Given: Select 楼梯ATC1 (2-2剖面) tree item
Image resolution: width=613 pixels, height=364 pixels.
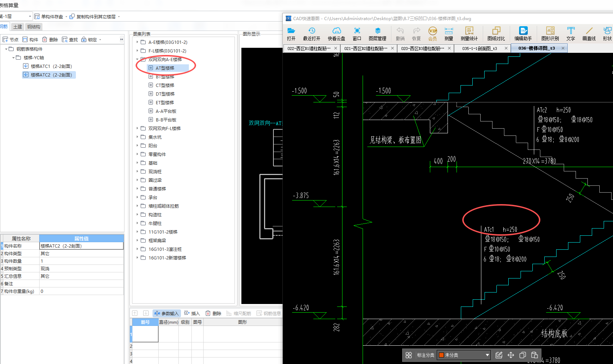Looking at the screenshot, I should point(51,66).
